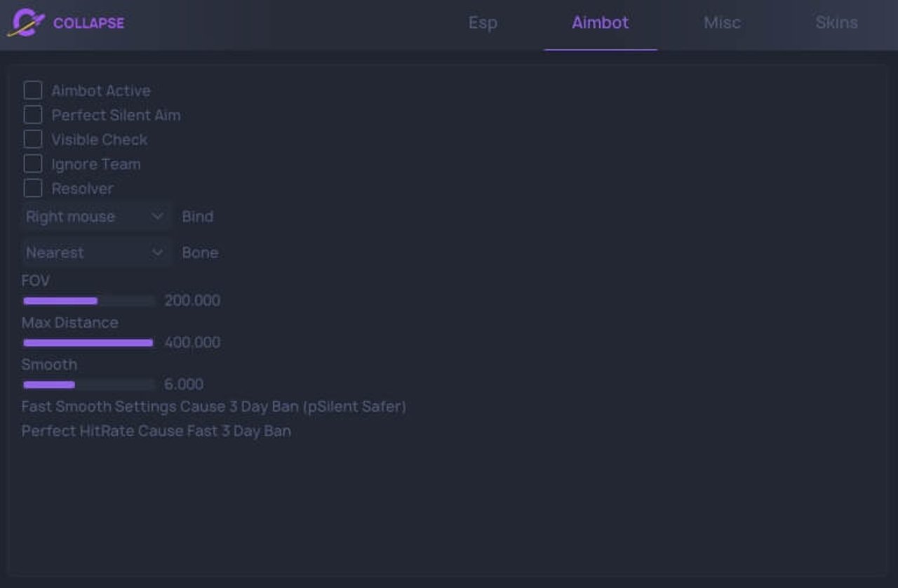Click the Smooth slider track

tap(88, 385)
